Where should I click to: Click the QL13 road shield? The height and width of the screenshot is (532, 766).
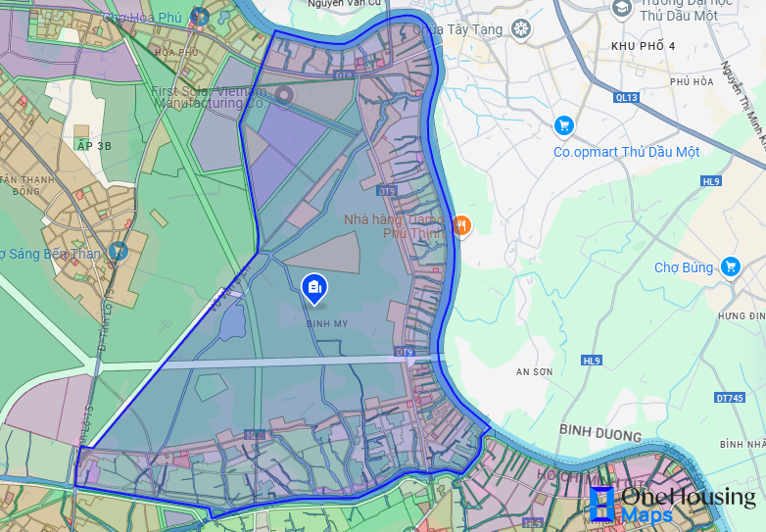pyautogui.click(x=627, y=97)
